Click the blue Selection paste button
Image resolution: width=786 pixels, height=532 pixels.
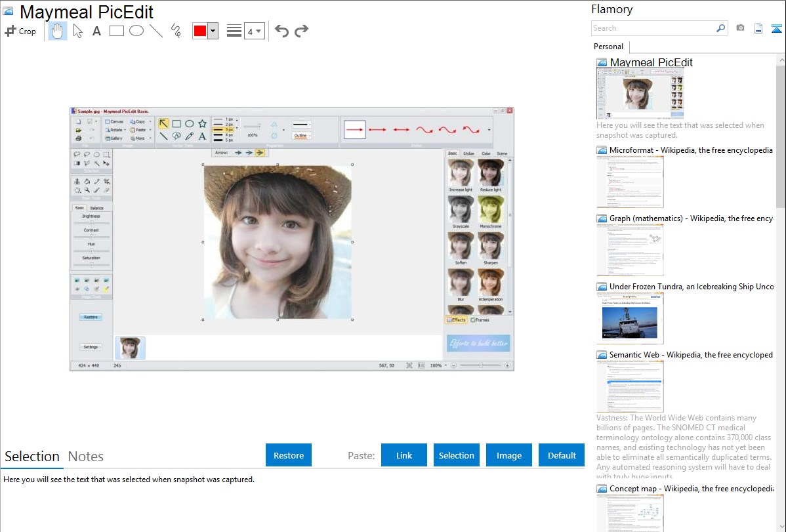[457, 455]
